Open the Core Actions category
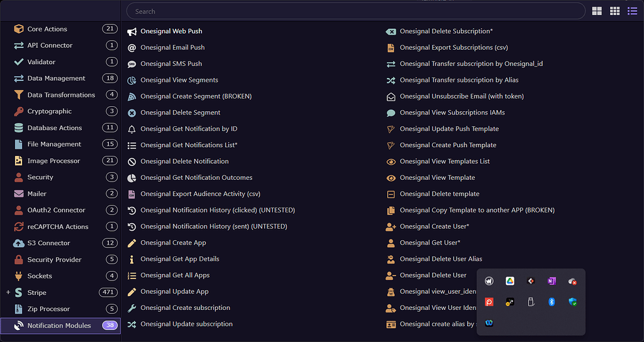The image size is (644, 342). click(47, 29)
